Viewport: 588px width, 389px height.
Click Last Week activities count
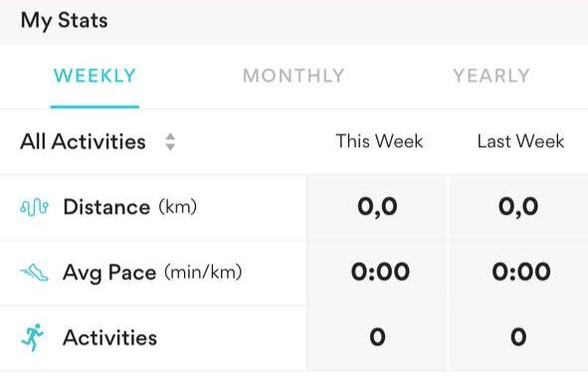pos(518,337)
